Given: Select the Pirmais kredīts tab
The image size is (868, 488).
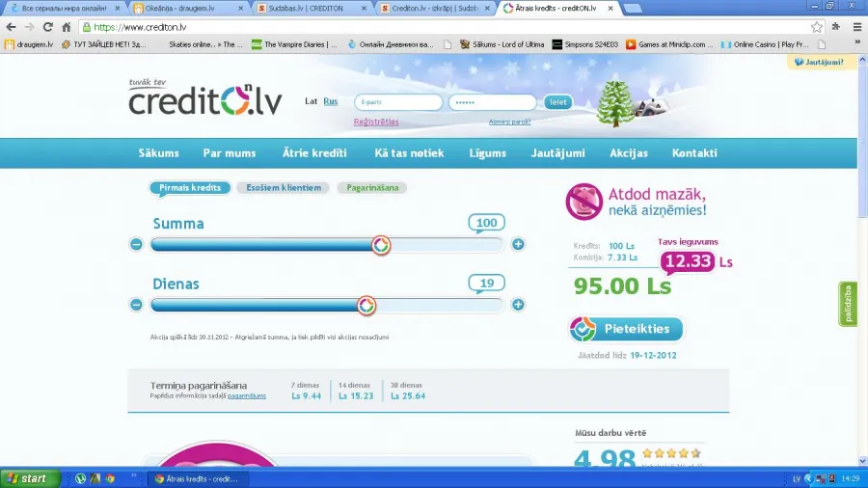Looking at the screenshot, I should point(190,187).
